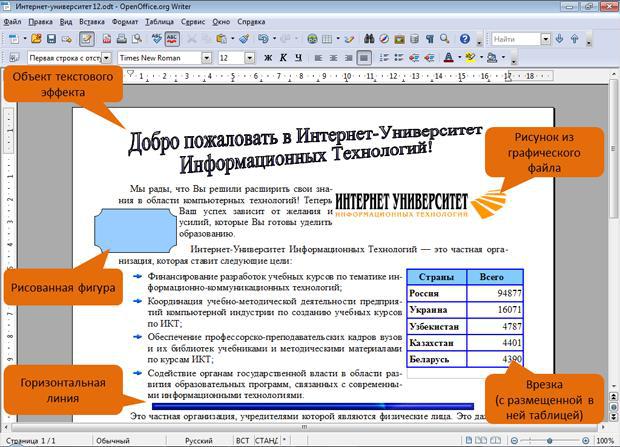
Task: Open Page Preview icon
Action: pos(137,39)
